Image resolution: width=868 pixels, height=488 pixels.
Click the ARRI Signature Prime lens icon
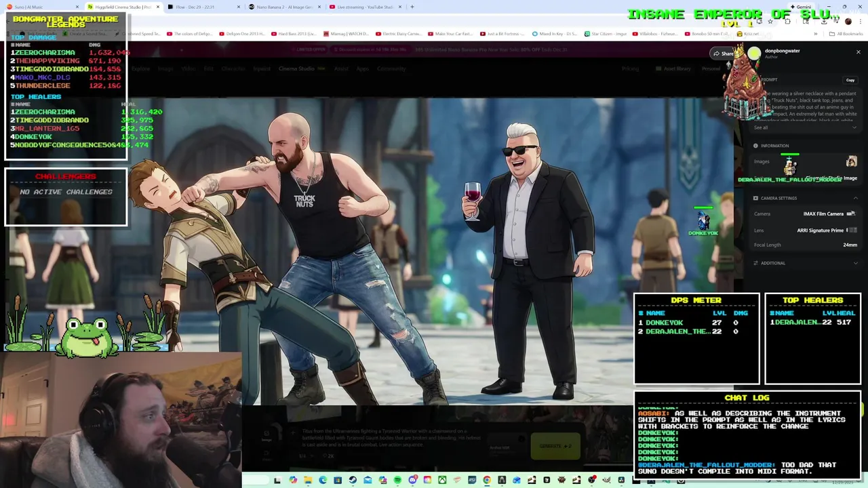tap(852, 230)
